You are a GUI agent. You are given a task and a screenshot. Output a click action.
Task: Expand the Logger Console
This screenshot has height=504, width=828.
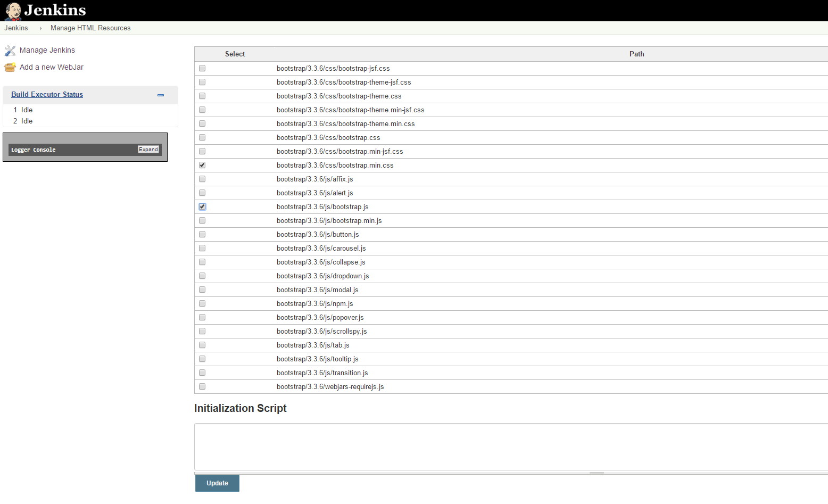[148, 150]
